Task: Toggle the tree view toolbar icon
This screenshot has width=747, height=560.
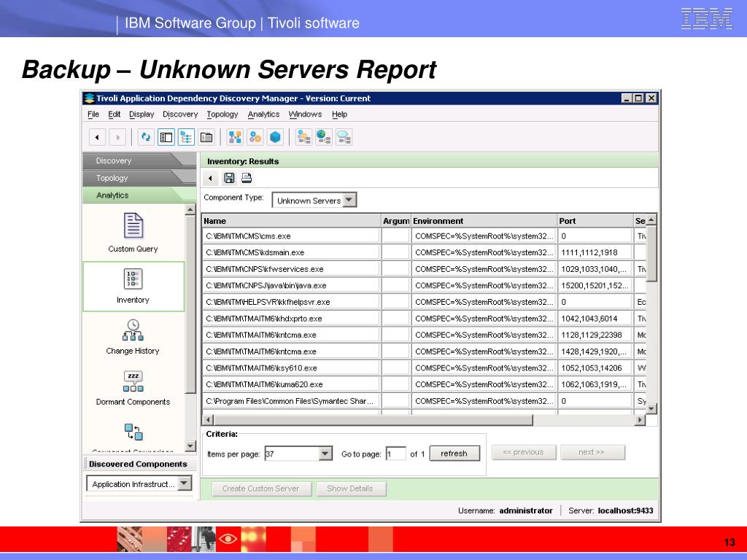Action: coord(186,137)
